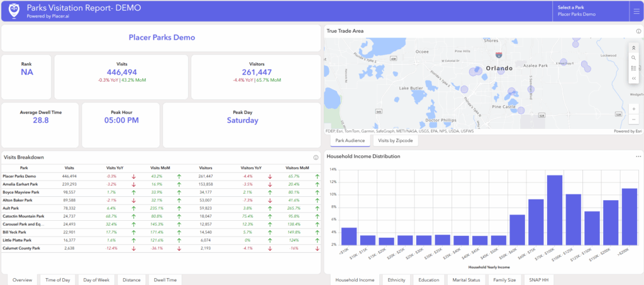The height and width of the screenshot is (285, 644).
Task: Click the $50K - $60K income bar
Action: [x=517, y=230]
